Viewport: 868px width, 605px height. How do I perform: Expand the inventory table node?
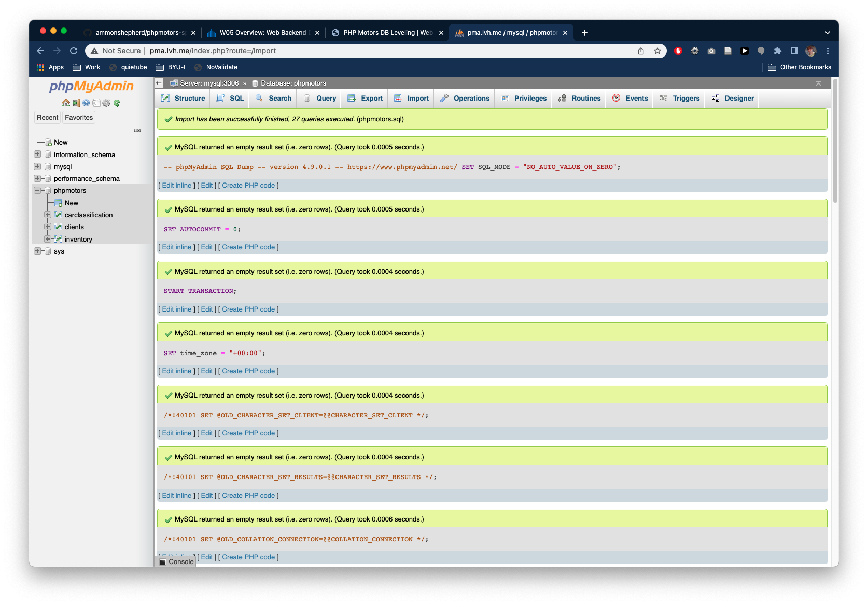pyautogui.click(x=48, y=239)
